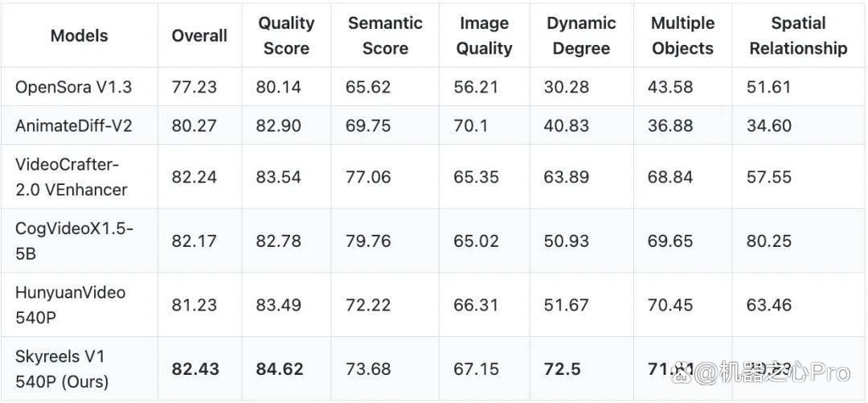This screenshot has width=868, height=403.
Task: Click Skyreels quality score 84.62
Action: tap(280, 369)
